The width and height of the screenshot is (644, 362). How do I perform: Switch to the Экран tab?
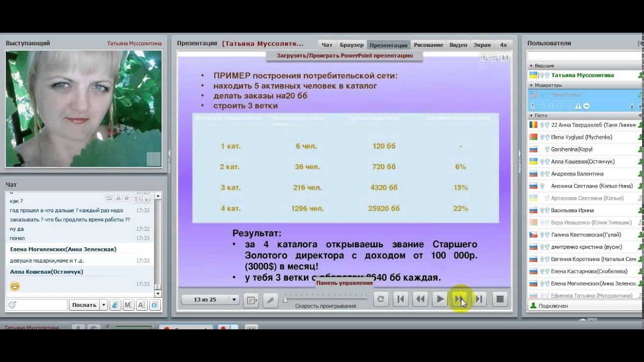(482, 45)
